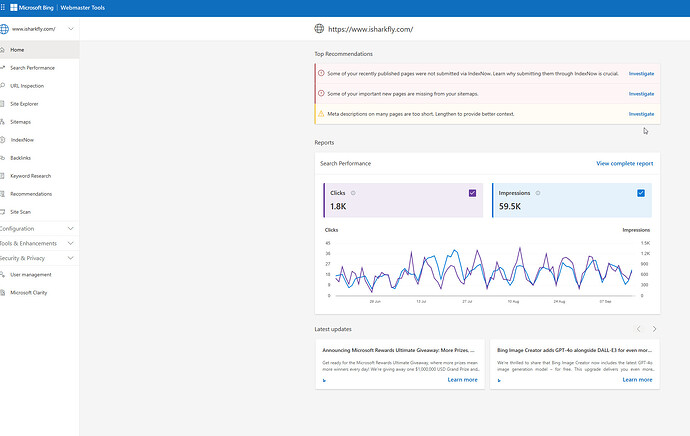Open View complete report link
Image resolution: width=690 pixels, height=436 pixels.
pyautogui.click(x=624, y=163)
